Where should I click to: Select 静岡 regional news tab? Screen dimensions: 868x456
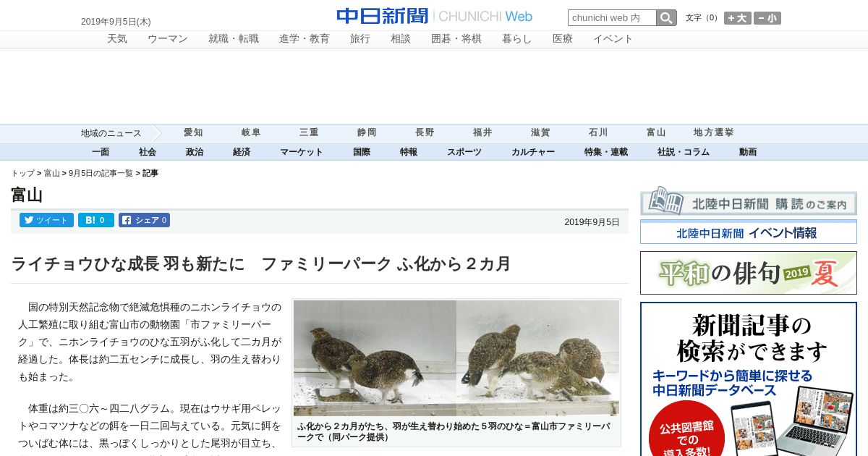tap(367, 132)
